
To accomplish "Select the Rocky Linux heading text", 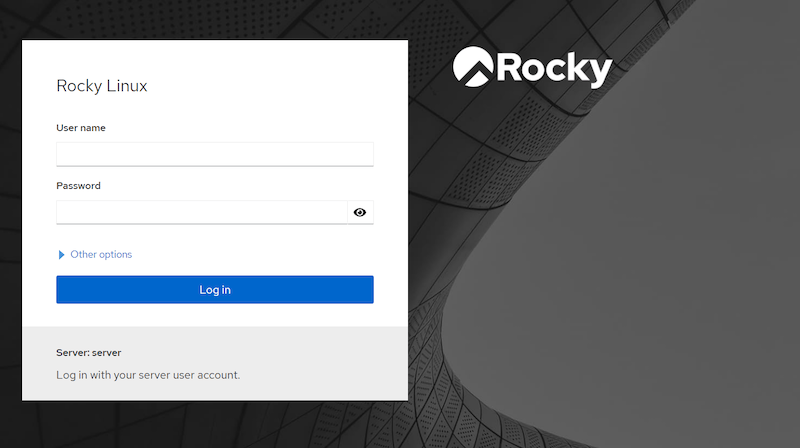I will click(102, 86).
